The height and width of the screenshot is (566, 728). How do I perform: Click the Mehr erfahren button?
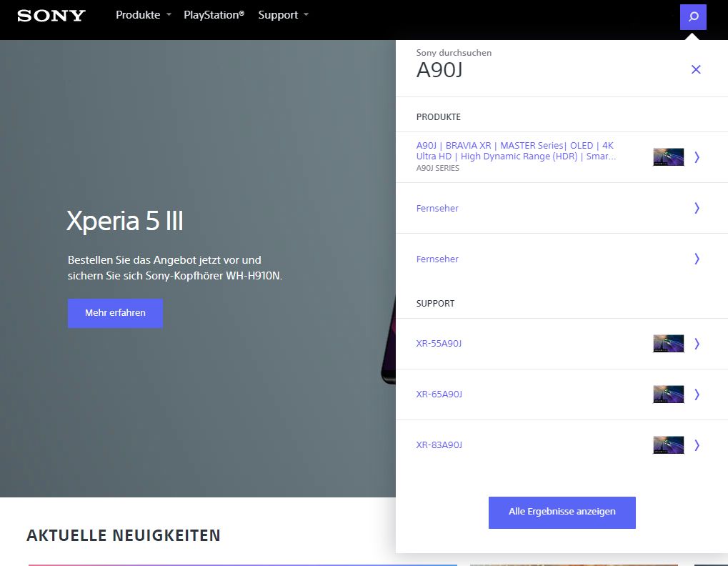[x=115, y=313]
